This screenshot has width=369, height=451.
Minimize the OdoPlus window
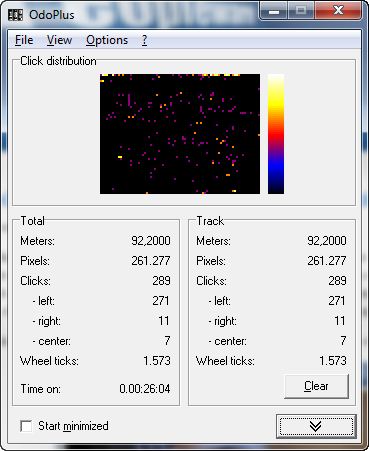[x=274, y=11]
